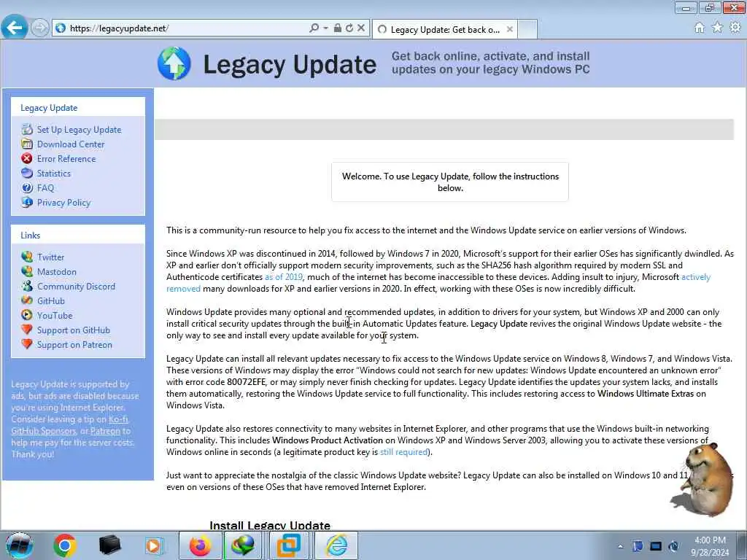Image resolution: width=747 pixels, height=560 pixels.
Task: Expand the address bar dropdown arrow
Action: (325, 28)
